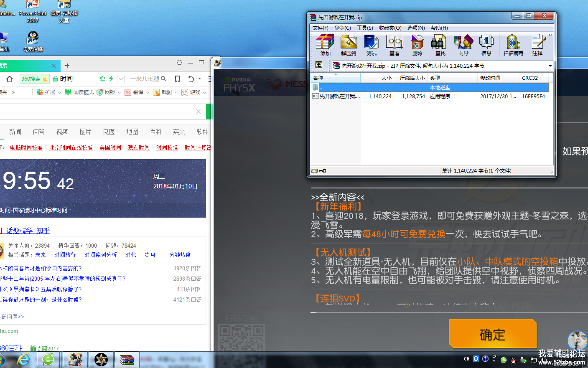This screenshot has height=368, width=588.
Task: Click the green lightning speed icon
Action: tap(111, 79)
